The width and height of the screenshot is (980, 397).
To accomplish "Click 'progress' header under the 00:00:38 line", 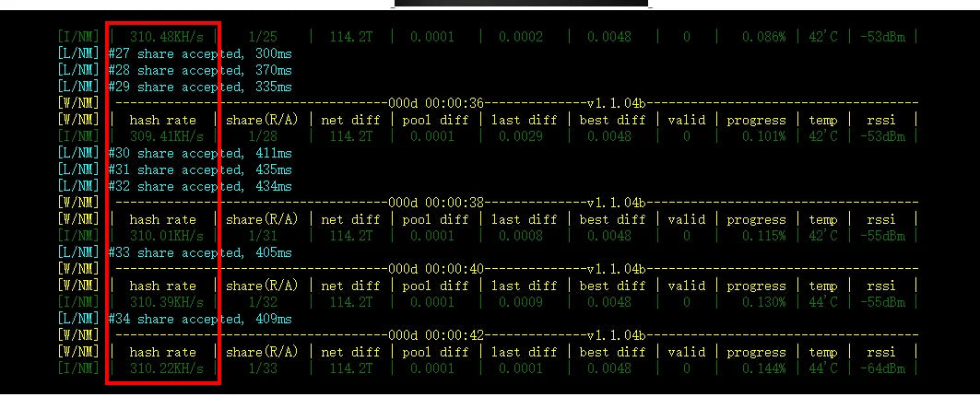I will [x=756, y=220].
